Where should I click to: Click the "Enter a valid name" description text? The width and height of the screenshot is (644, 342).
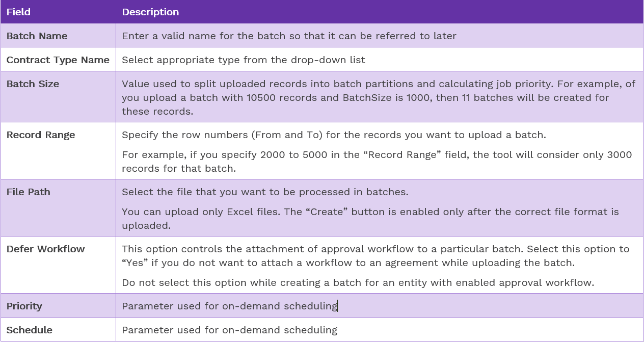click(289, 36)
